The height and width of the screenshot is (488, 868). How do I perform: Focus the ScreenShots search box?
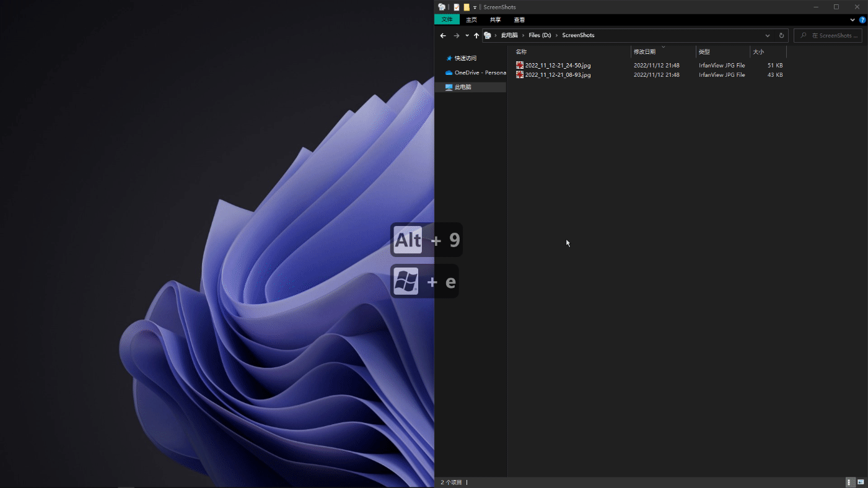pos(828,35)
